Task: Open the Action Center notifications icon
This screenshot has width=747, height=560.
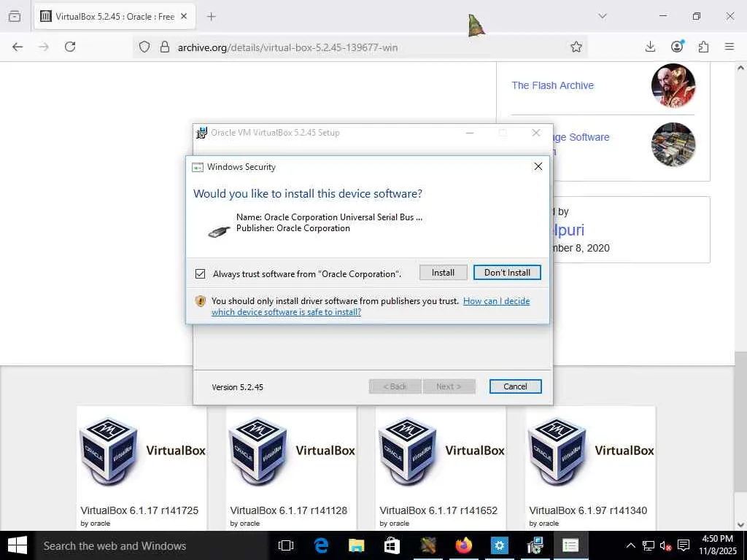Action: click(x=684, y=545)
